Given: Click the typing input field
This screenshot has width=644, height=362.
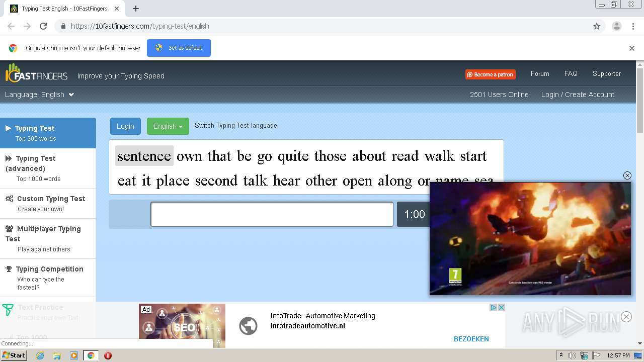Looking at the screenshot, I should click(272, 215).
